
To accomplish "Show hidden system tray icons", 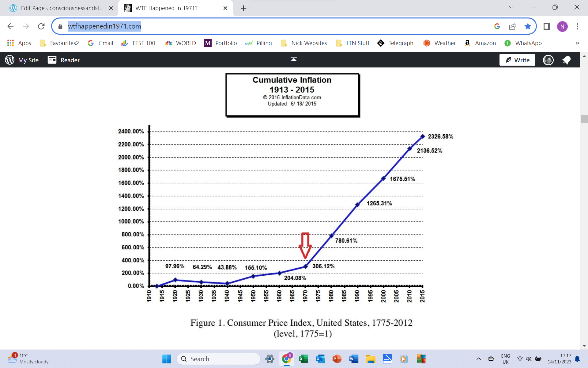I will coord(478,359).
